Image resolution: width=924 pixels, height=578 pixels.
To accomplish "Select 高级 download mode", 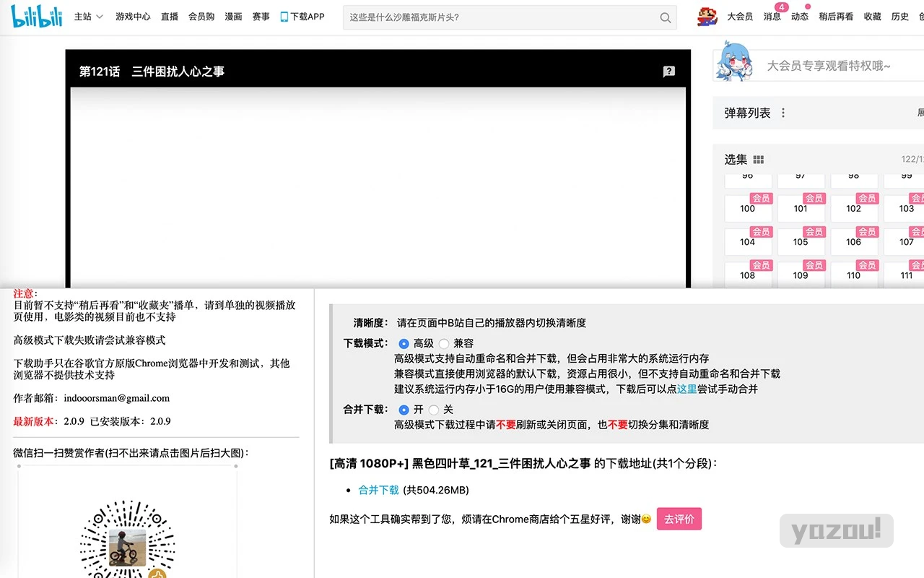I will point(404,343).
